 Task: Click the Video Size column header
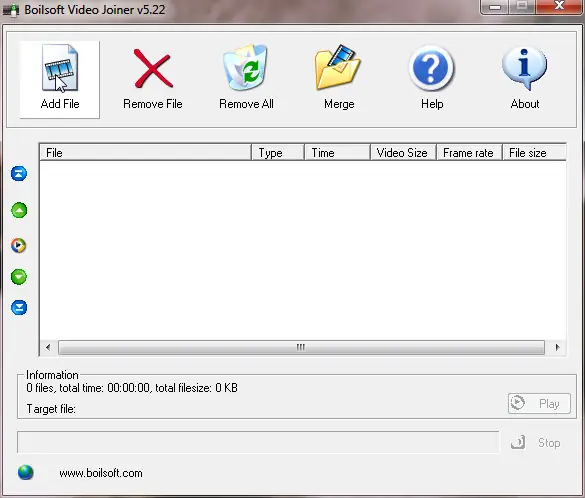(x=403, y=153)
